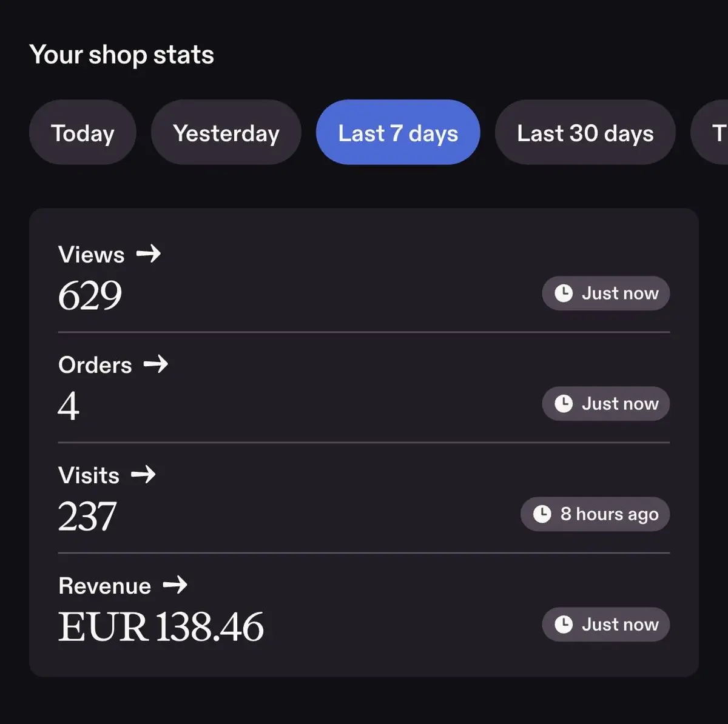728x724 pixels.
Task: Click the clock icon in Orders row
Action: tap(564, 404)
